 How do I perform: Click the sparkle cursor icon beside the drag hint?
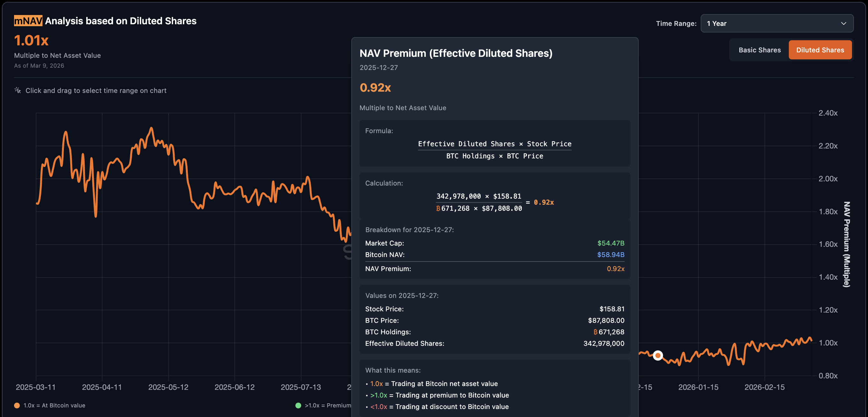[x=17, y=90]
